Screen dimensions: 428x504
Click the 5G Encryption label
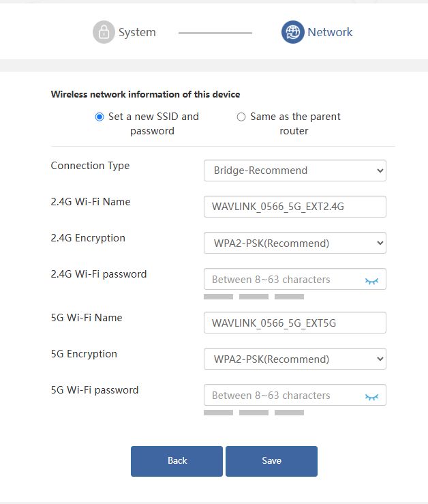coord(84,354)
